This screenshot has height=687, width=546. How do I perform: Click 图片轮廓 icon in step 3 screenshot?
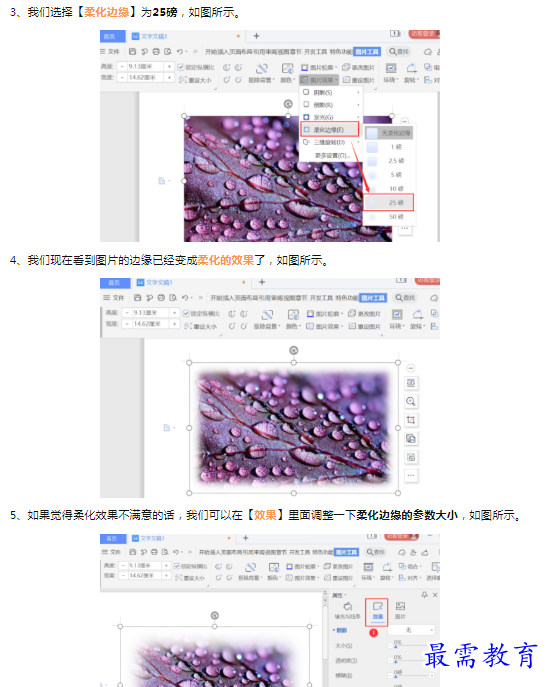point(305,67)
